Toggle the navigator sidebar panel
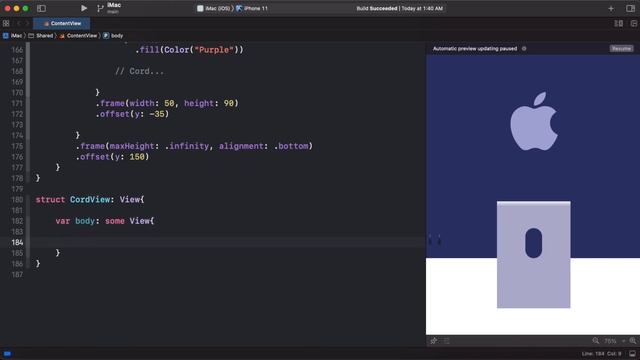640x360 pixels. (x=41, y=8)
